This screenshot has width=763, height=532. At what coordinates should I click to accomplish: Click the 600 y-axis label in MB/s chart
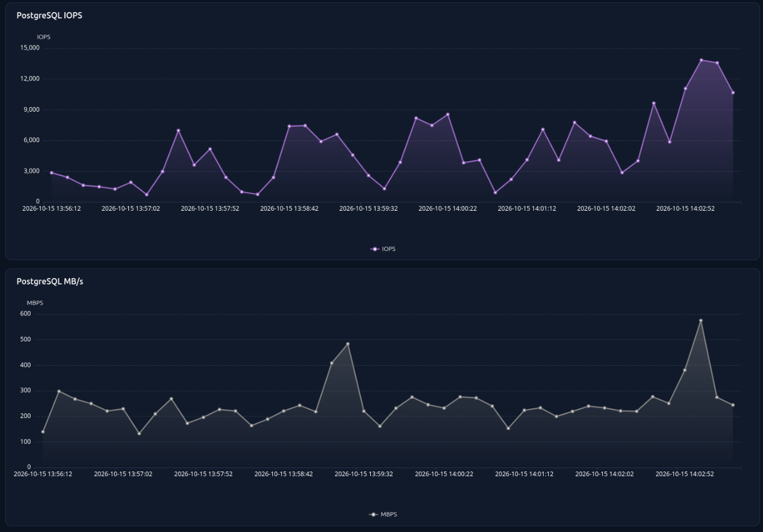(x=25, y=314)
